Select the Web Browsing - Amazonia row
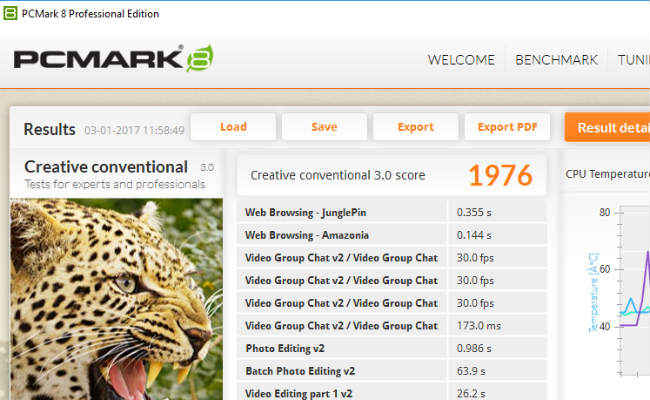 392,235
